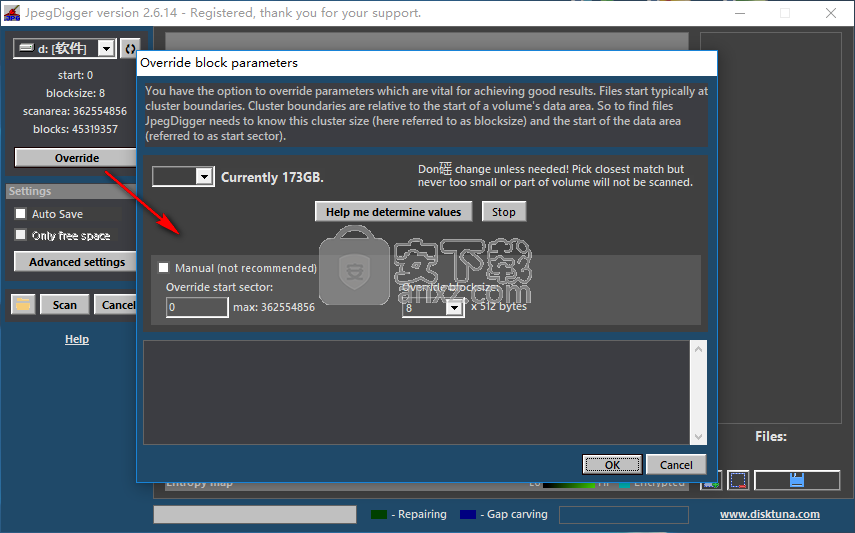855x533 pixels.
Task: Close the JpegDigger window
Action: 830,13
